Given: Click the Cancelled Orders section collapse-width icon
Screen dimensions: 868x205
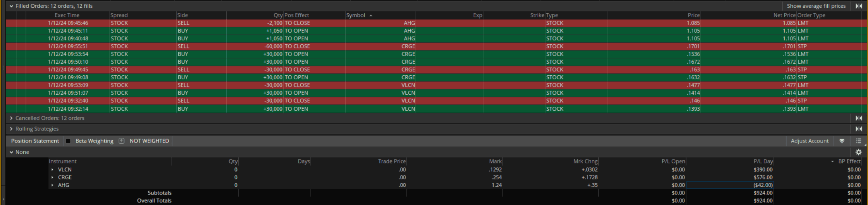Looking at the screenshot, I should click(x=859, y=118).
